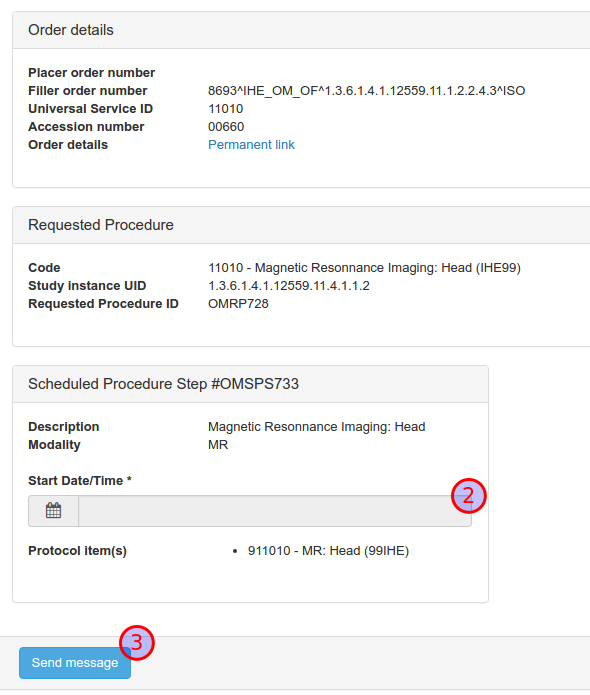Click the Start Date/Time input field
The image size is (590, 695).
[275, 511]
